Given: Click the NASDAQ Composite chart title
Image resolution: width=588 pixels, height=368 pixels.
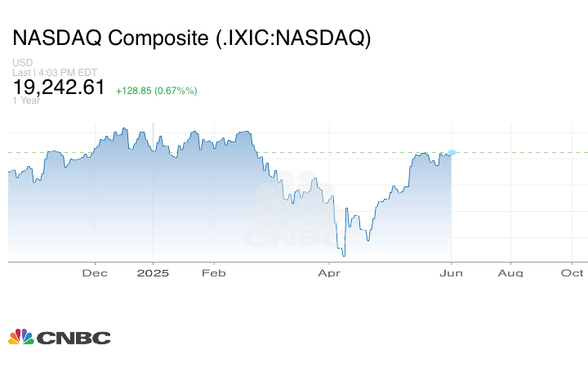Looking at the screenshot, I should (191, 38).
